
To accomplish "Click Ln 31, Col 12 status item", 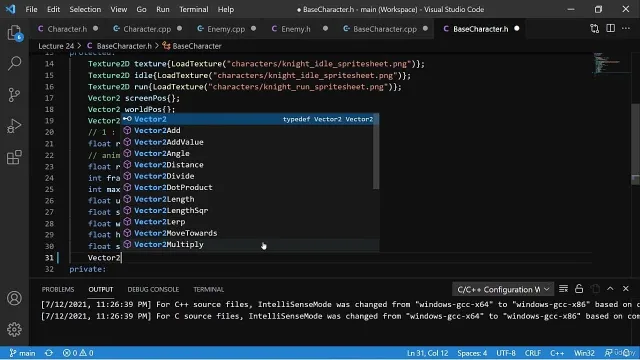I will (x=427, y=353).
